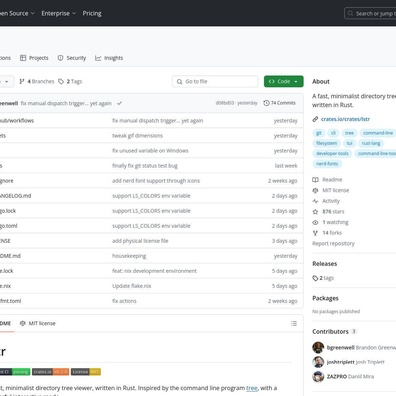Open the Projects tab

click(34, 58)
